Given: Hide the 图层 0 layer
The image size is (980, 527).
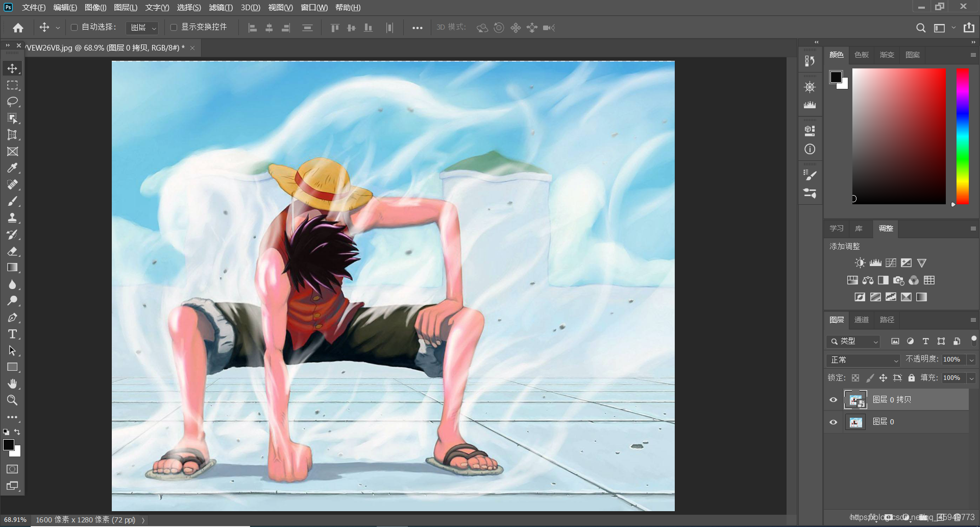Looking at the screenshot, I should pos(834,422).
